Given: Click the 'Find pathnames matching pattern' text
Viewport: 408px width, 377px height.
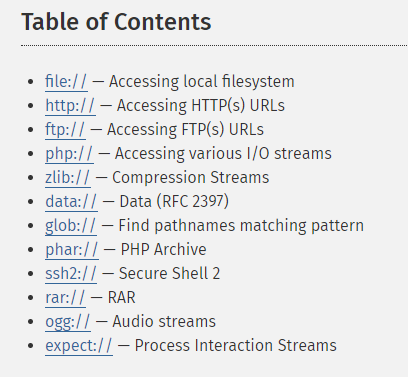Looking at the screenshot, I should click(x=241, y=226).
